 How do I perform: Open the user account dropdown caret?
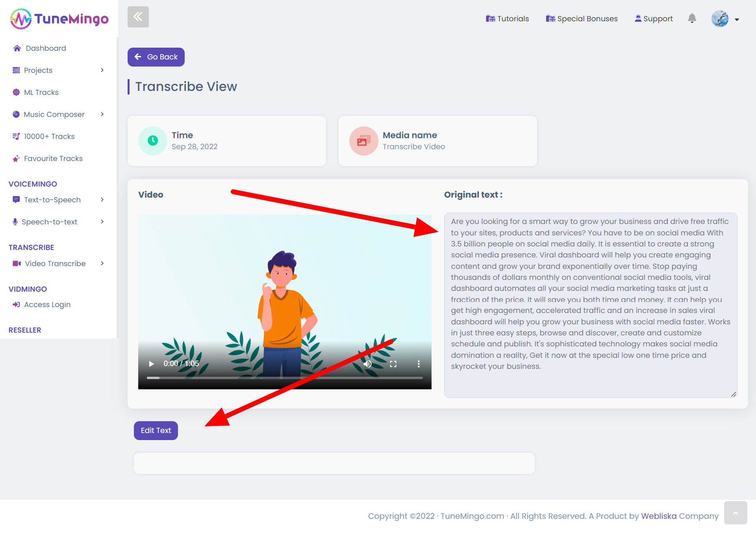coord(737,19)
